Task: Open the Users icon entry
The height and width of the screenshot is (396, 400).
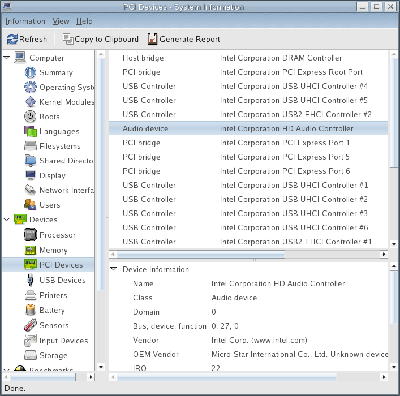Action: point(30,204)
